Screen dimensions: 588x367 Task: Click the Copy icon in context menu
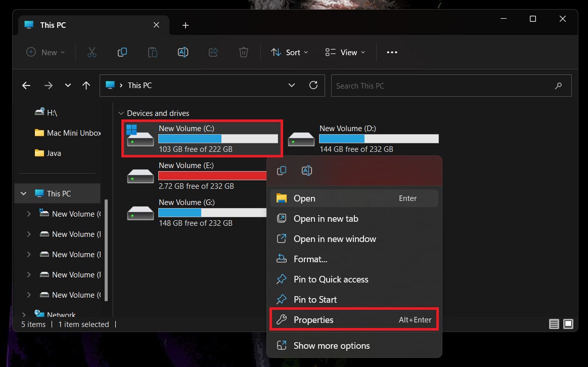282,171
